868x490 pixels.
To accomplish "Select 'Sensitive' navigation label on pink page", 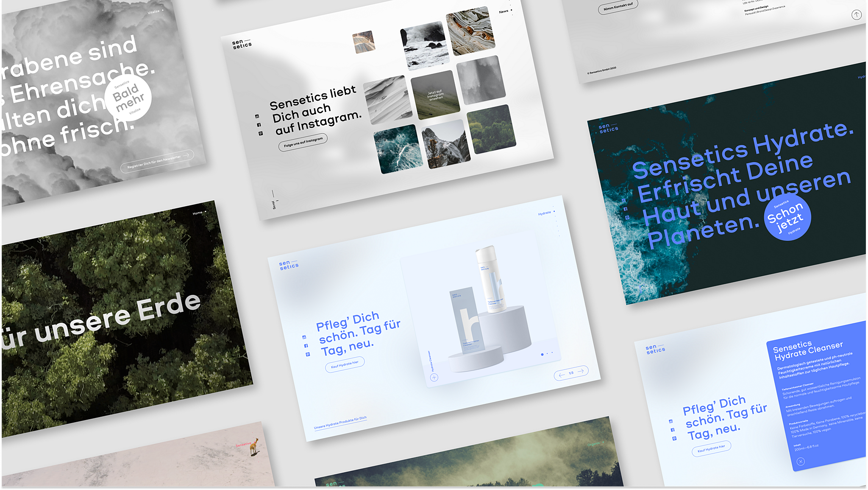I will tap(243, 445).
